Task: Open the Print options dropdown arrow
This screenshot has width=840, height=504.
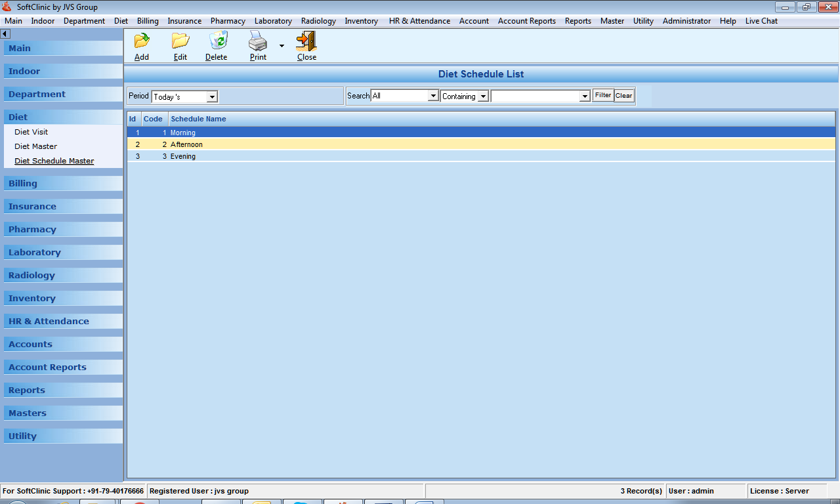Action: click(x=281, y=46)
